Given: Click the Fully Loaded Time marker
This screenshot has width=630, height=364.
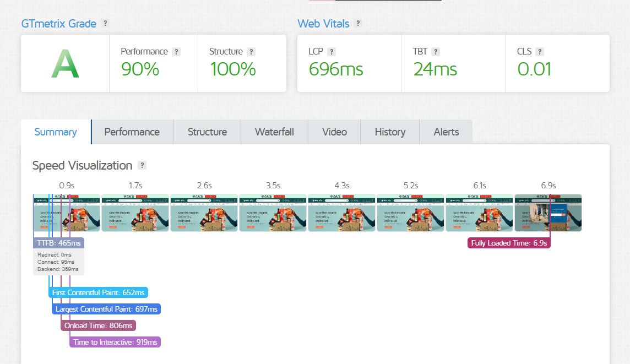Looking at the screenshot, I should [509, 243].
